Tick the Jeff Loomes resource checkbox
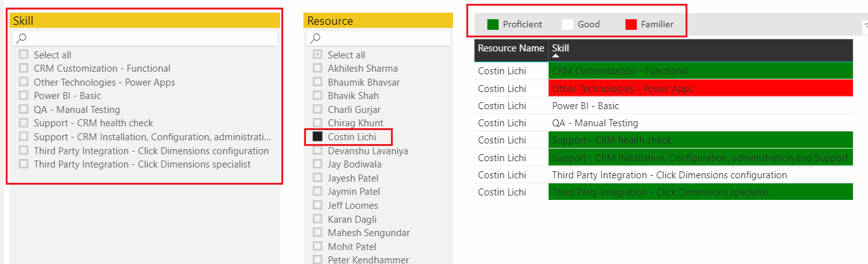 [x=317, y=205]
